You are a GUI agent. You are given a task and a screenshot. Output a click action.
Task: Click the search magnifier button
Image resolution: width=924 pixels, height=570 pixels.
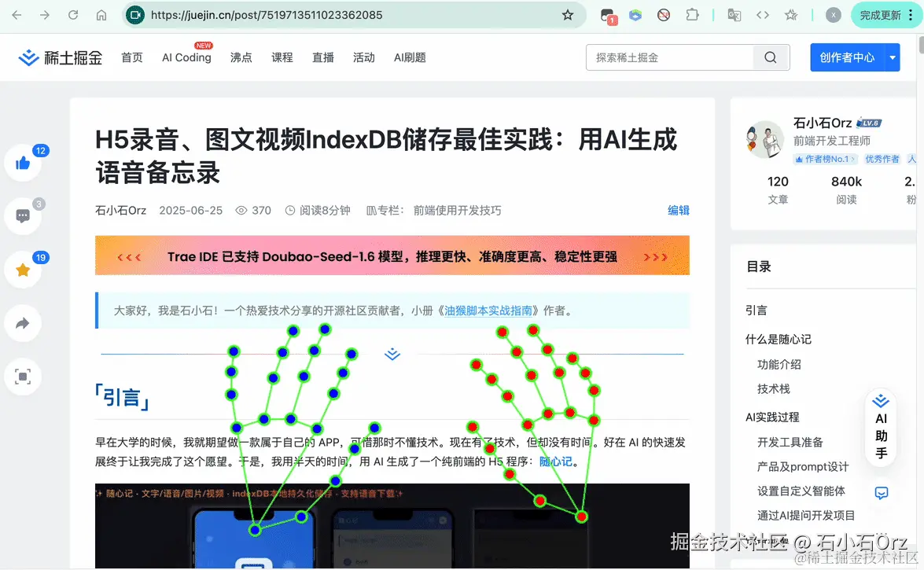tap(771, 57)
